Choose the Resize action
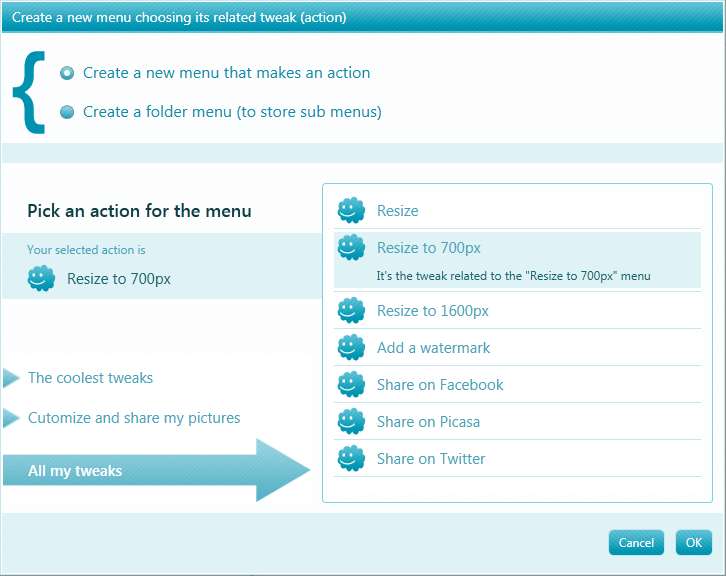726x576 pixels. pos(517,211)
